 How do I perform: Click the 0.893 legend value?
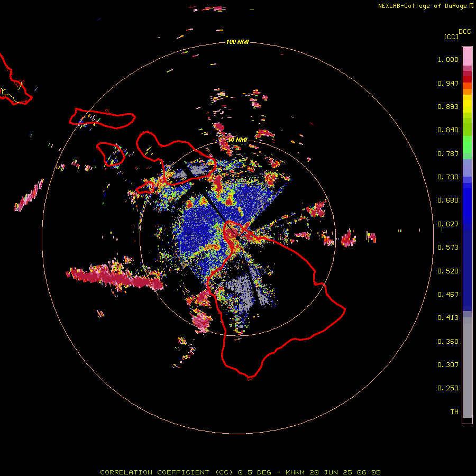[x=448, y=106]
